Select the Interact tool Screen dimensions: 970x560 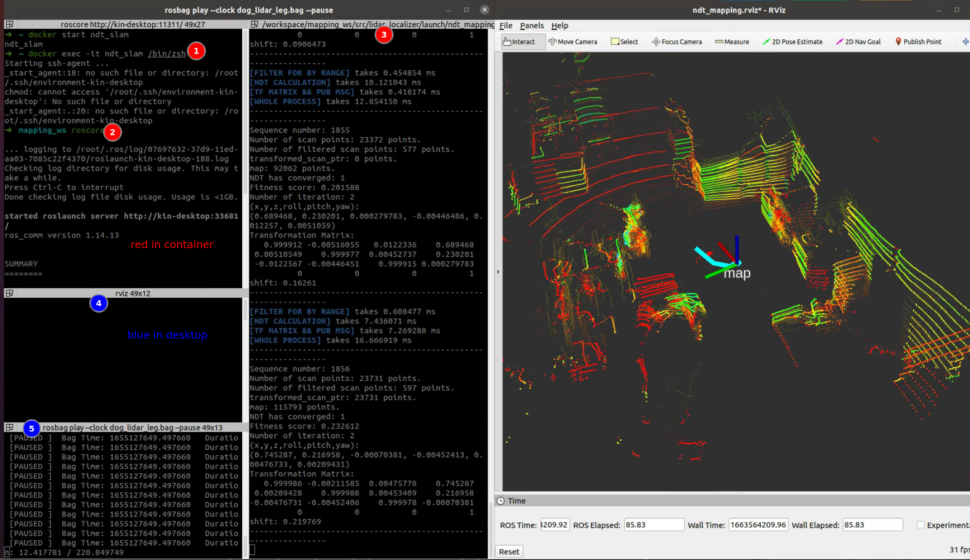pos(519,42)
